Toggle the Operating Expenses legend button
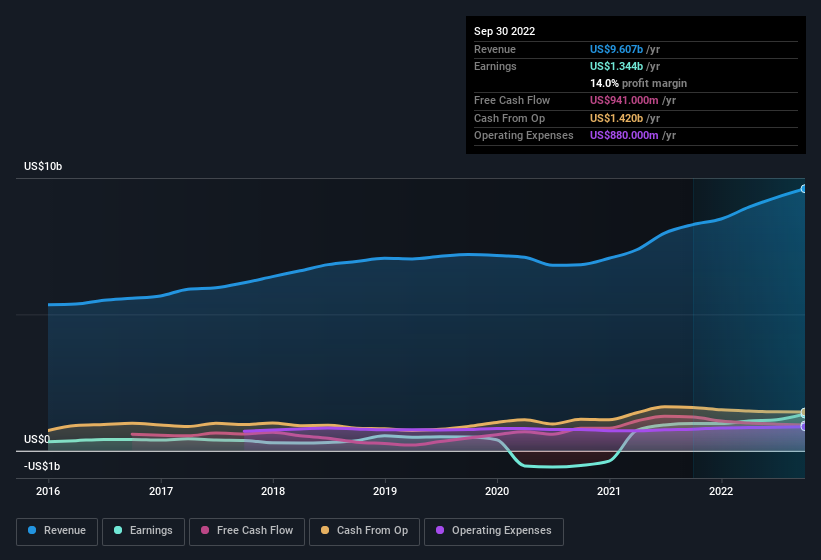Screen dimensions: 821x560 tap(494, 531)
